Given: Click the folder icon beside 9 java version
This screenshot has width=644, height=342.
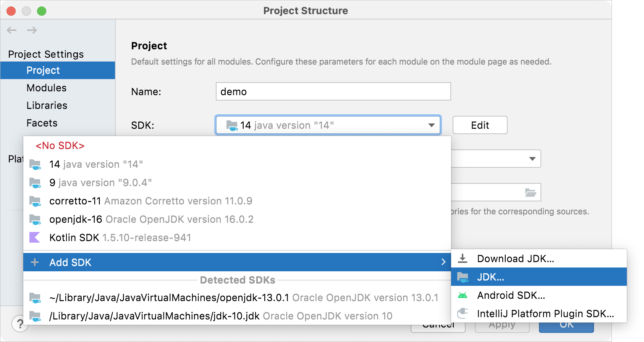Looking at the screenshot, I should (35, 183).
